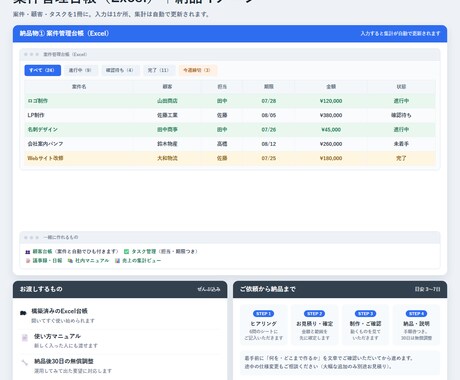Click the document icon beside 使い方マニュアル

pos(25,338)
